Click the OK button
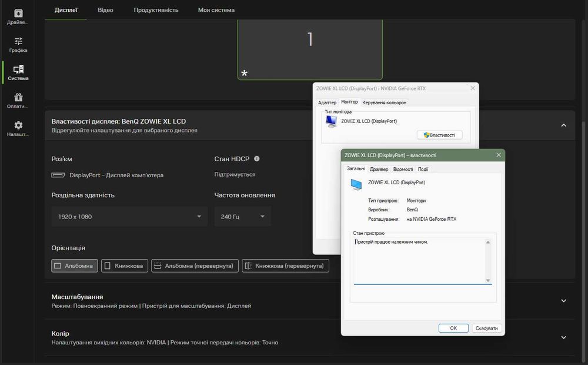 453,328
